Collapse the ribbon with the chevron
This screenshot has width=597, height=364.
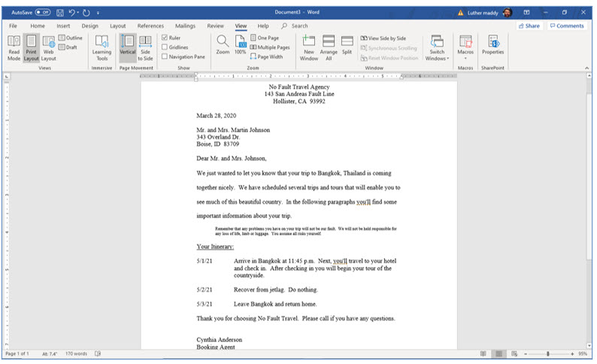[586, 68]
